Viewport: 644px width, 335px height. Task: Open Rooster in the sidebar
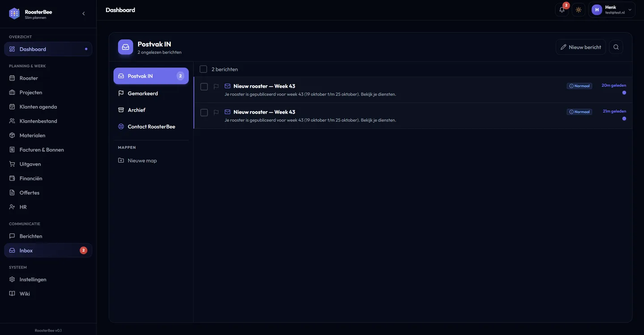coord(48,78)
